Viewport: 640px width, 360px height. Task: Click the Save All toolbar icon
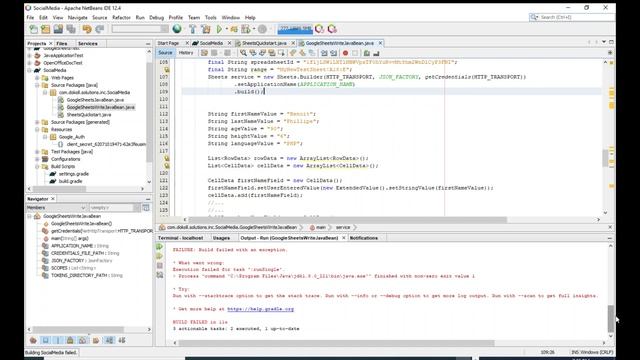coord(71,29)
